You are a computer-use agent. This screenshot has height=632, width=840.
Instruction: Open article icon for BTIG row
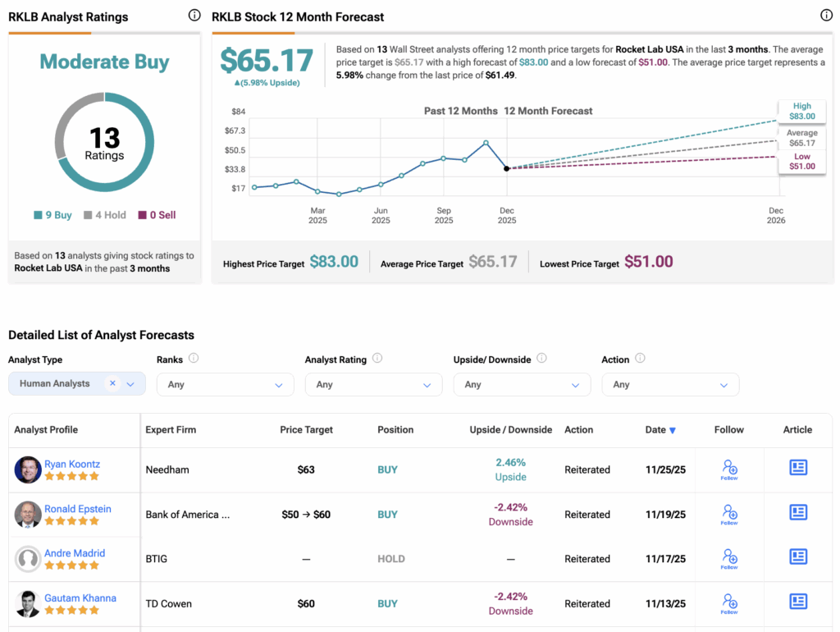click(797, 557)
